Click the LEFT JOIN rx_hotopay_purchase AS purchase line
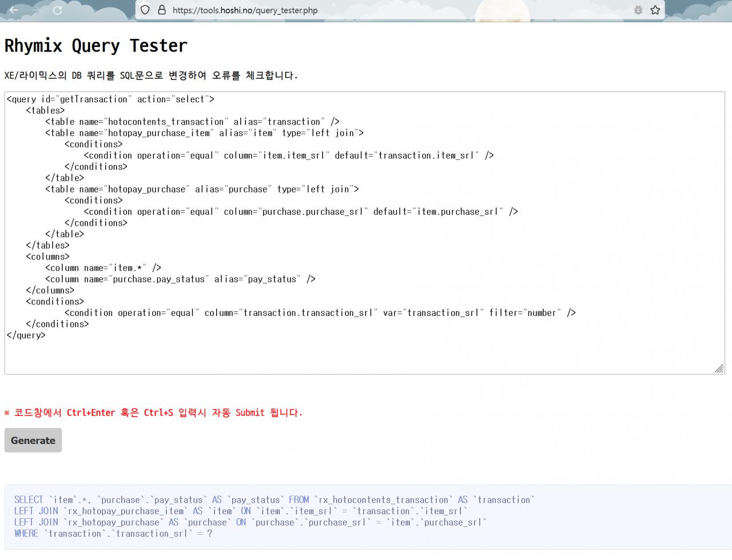 pos(250,522)
